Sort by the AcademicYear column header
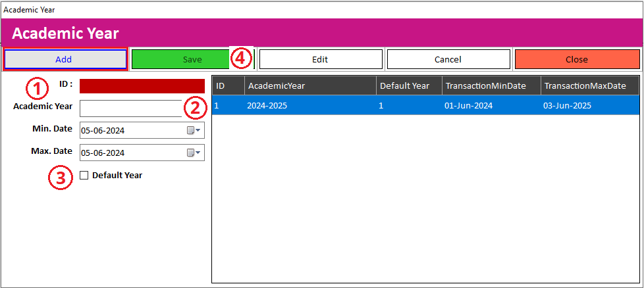The width and height of the screenshot is (644, 288). pos(309,86)
